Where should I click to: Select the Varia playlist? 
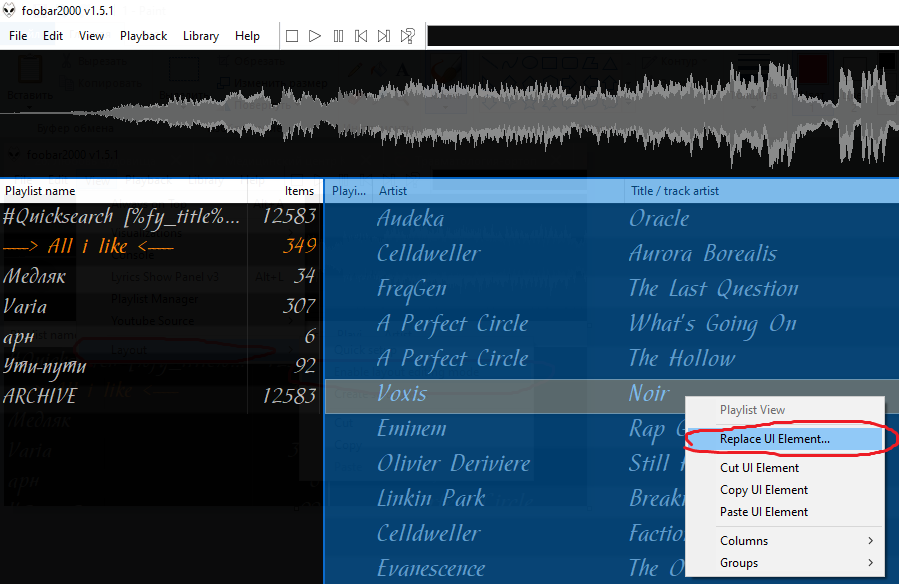[160, 306]
